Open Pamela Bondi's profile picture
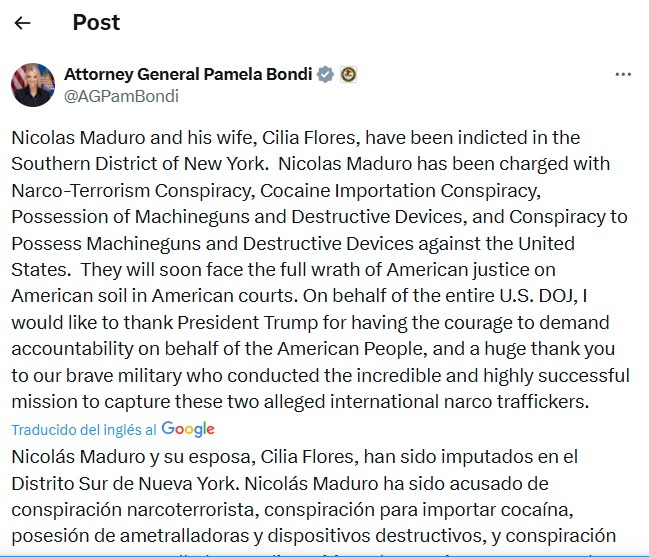 point(33,85)
